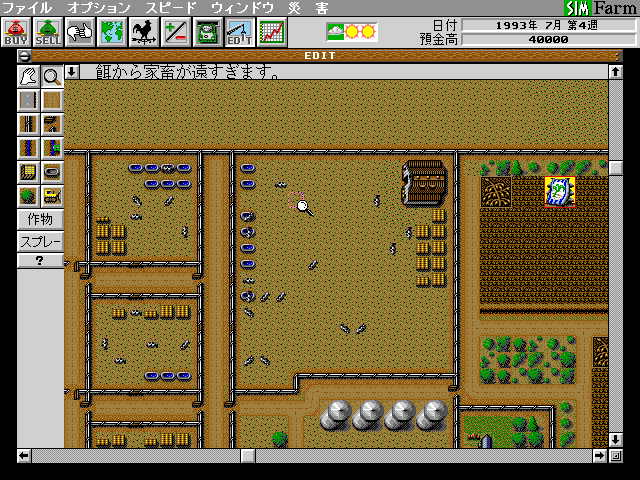Open the green cash register icon
Viewport: 640px width, 480px height.
[208, 32]
